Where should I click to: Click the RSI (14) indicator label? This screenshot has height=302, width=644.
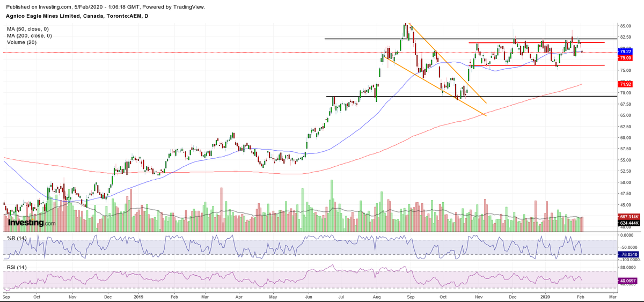[x=16, y=267]
